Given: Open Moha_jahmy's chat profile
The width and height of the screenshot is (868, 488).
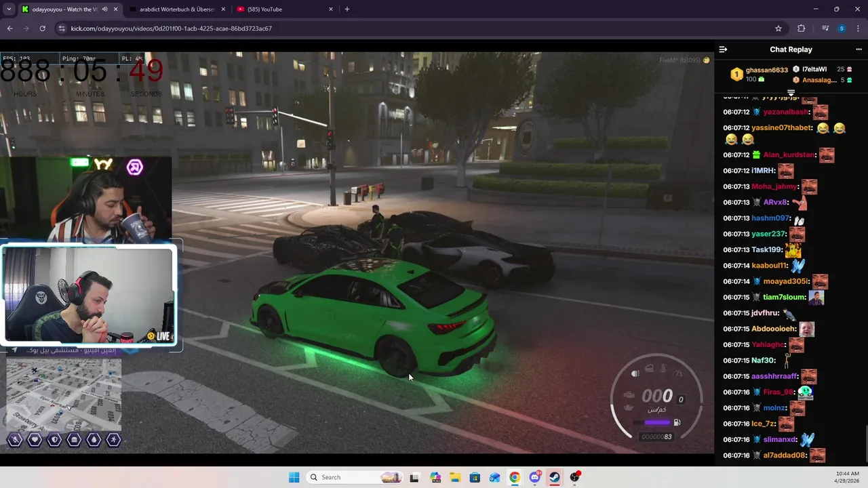Looking at the screenshot, I should (774, 186).
